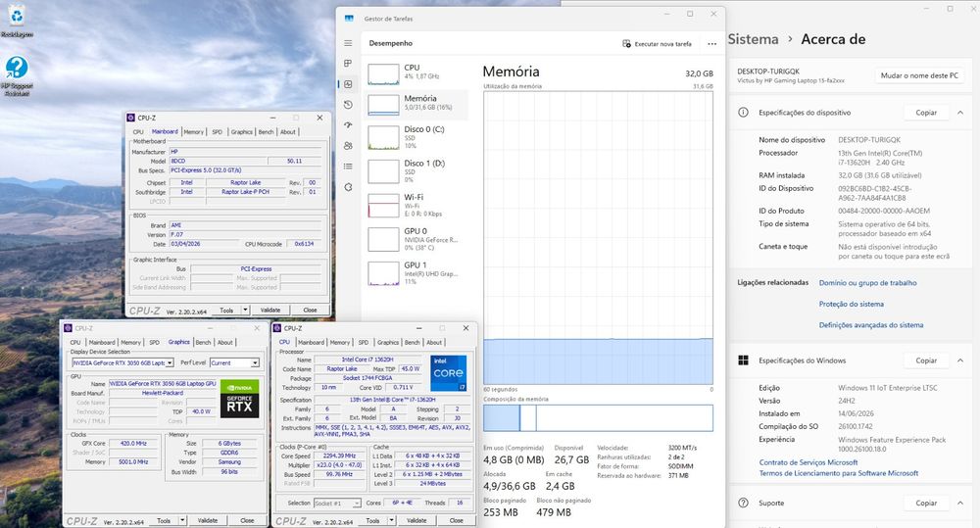The image size is (980, 528).
Task: Click Specification field 13th Gen Intel Core i7-13620H
Action: point(393,400)
